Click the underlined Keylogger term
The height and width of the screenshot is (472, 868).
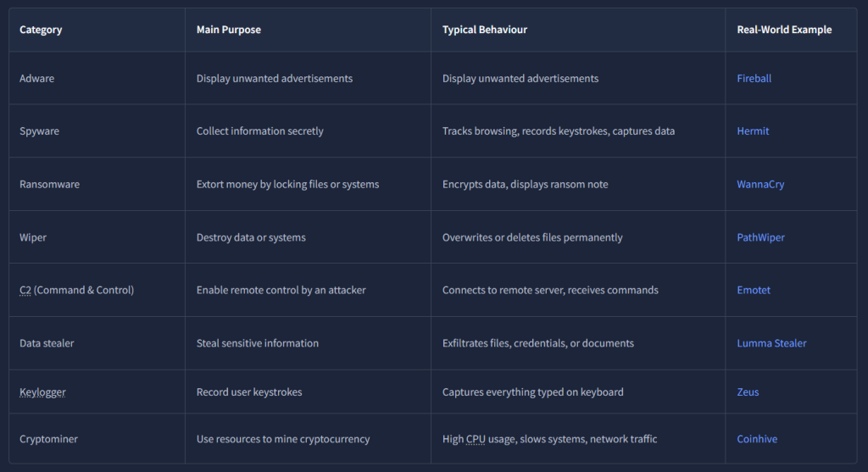(x=42, y=392)
